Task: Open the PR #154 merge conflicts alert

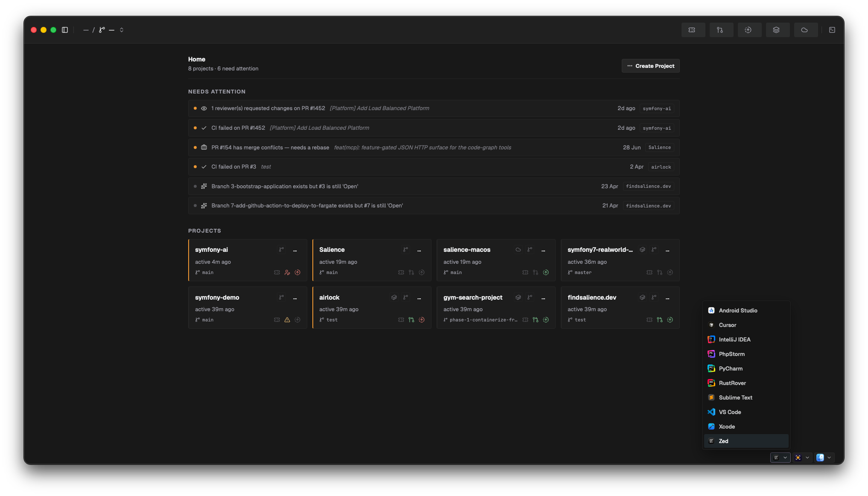Action: (434, 147)
